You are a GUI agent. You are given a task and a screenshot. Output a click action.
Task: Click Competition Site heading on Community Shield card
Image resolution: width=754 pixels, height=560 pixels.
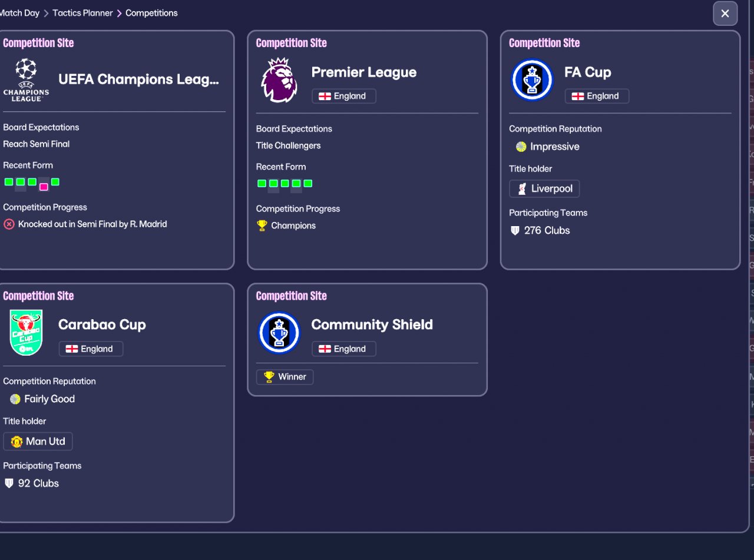[292, 296]
